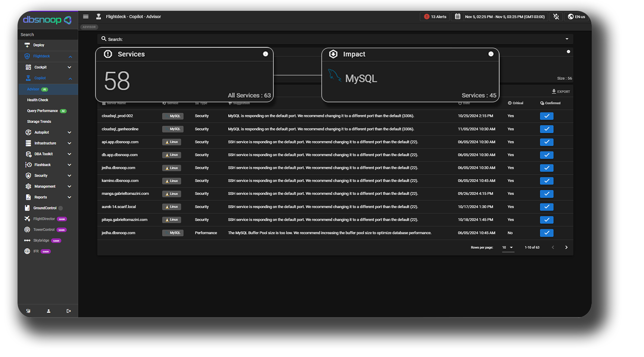
Task: Toggle confirmed checkbox for kamino.dbsnoop.com
Action: (x=547, y=181)
